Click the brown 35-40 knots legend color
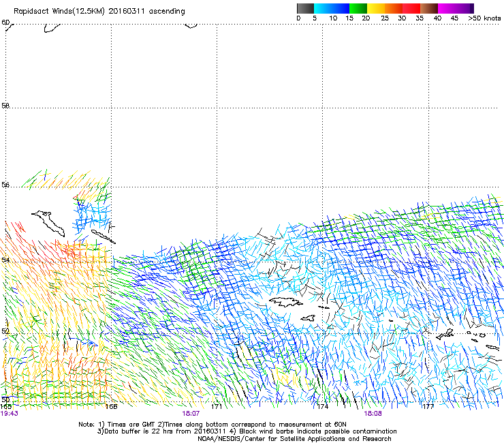 pos(429,8)
